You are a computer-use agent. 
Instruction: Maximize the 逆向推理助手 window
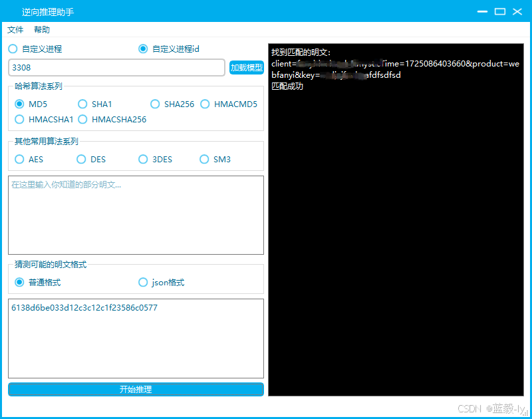pyautogui.click(x=500, y=11)
